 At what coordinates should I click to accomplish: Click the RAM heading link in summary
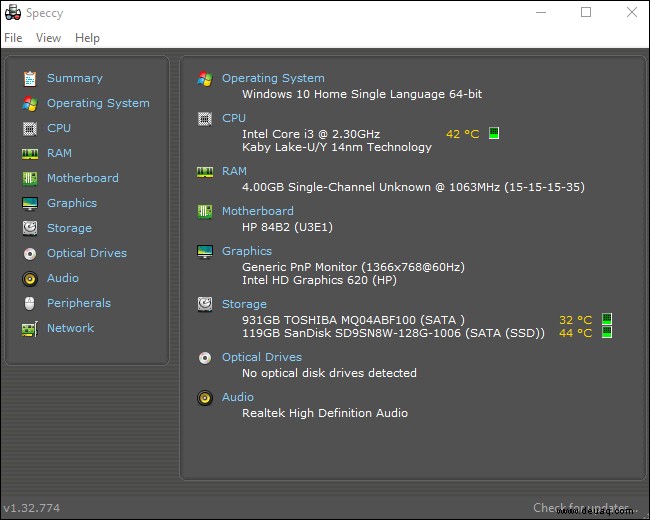tap(234, 171)
